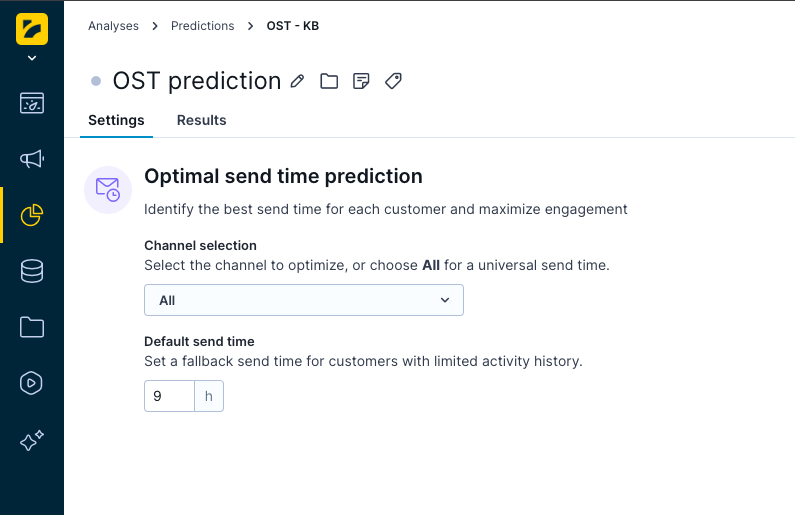Screen dimensions: 795x515
Task: Click the tag icon next to title
Action: (393, 81)
